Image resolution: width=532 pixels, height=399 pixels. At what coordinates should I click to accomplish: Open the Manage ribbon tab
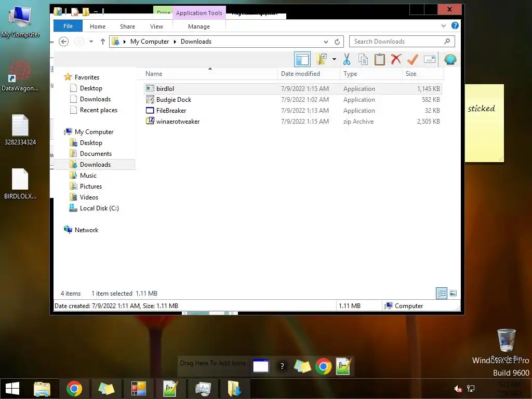[199, 26]
